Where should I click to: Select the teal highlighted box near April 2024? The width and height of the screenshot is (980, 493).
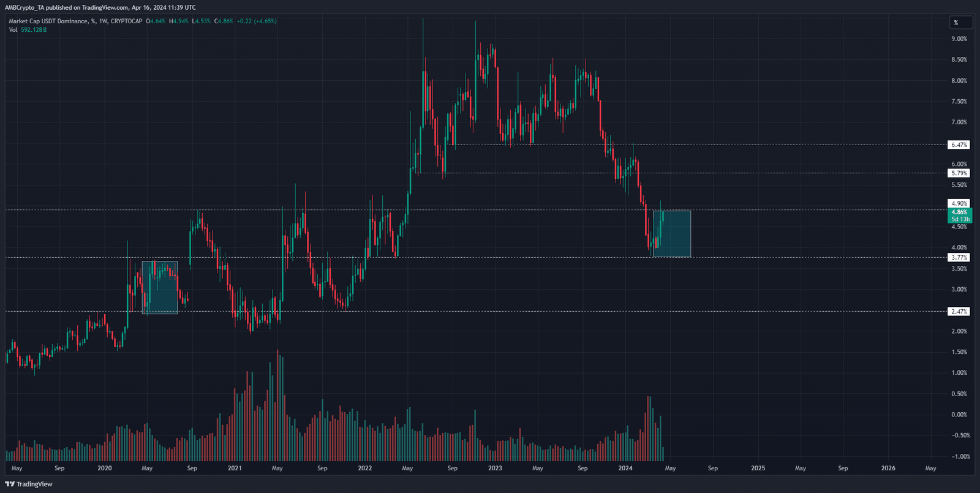click(x=672, y=234)
